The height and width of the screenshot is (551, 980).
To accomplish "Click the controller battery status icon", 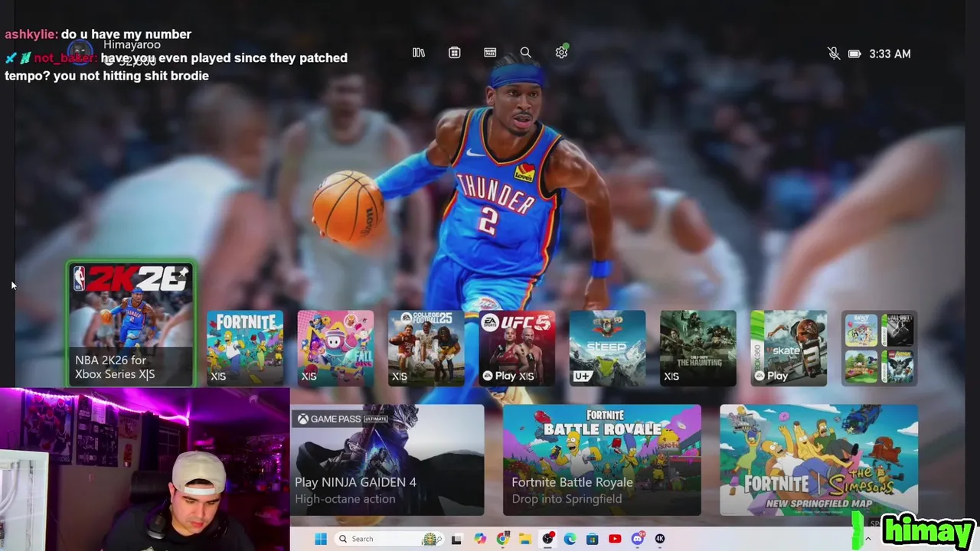I will coord(854,54).
